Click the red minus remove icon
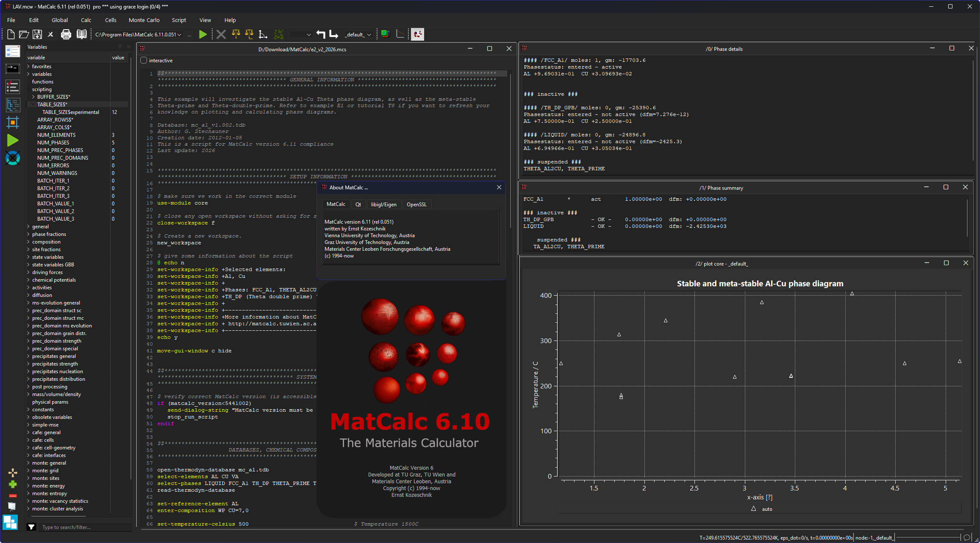Viewport: 980px width, 543px height. click(x=13, y=496)
